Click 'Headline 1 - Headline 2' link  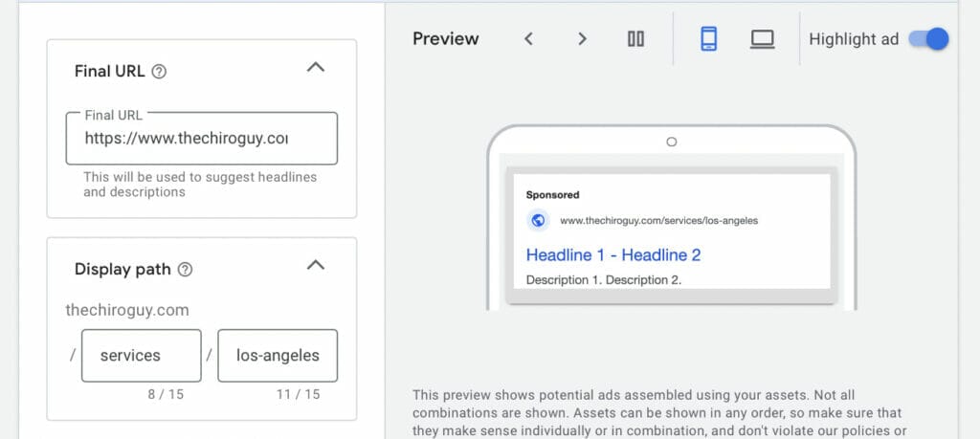pyautogui.click(x=613, y=254)
